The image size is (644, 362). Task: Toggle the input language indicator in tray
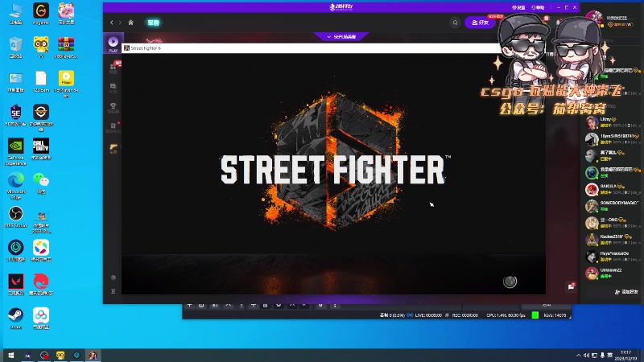point(610,356)
